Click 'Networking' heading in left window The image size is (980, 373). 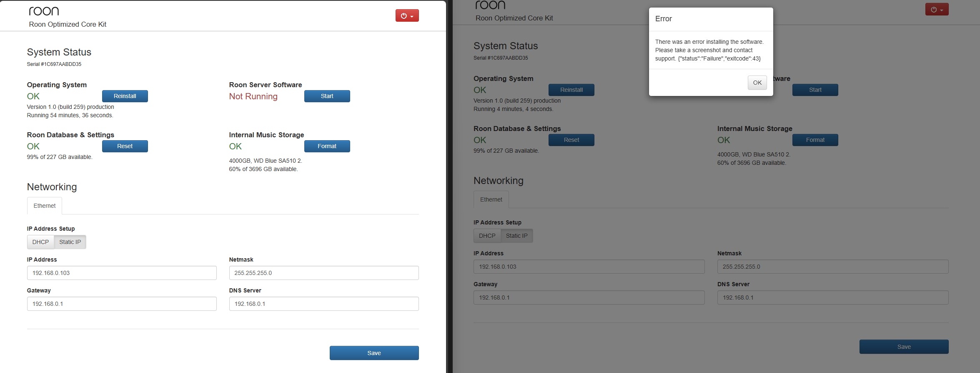pyautogui.click(x=52, y=187)
